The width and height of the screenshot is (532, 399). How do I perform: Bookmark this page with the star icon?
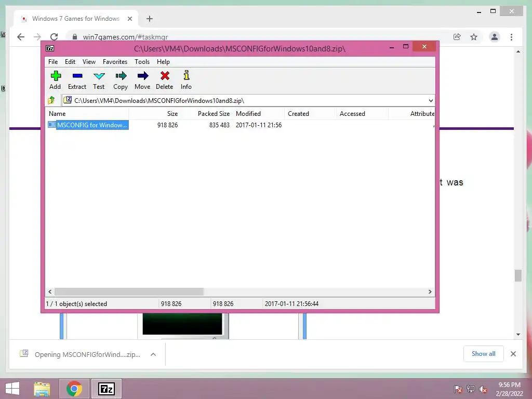point(474,37)
